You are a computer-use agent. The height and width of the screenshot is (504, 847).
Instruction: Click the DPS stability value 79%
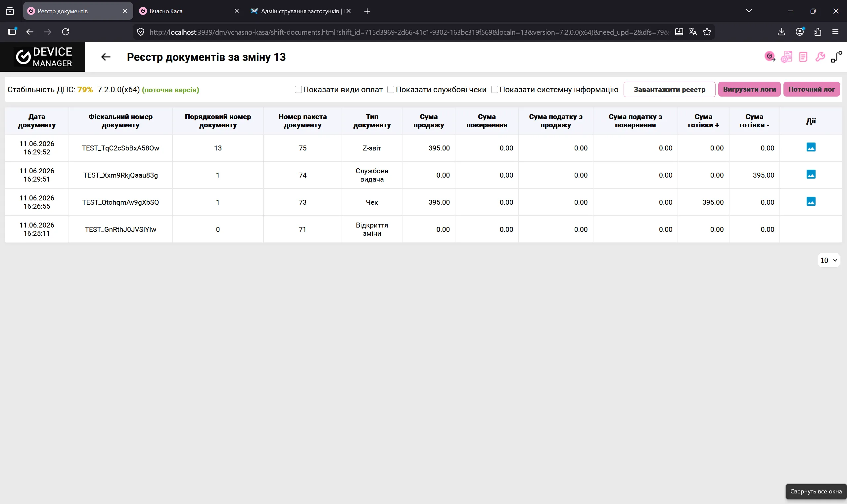click(85, 90)
